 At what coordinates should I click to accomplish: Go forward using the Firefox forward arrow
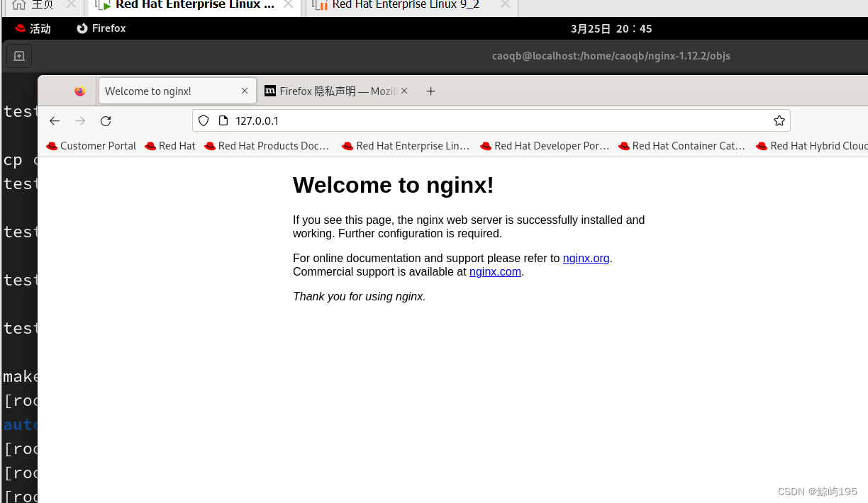coord(80,121)
